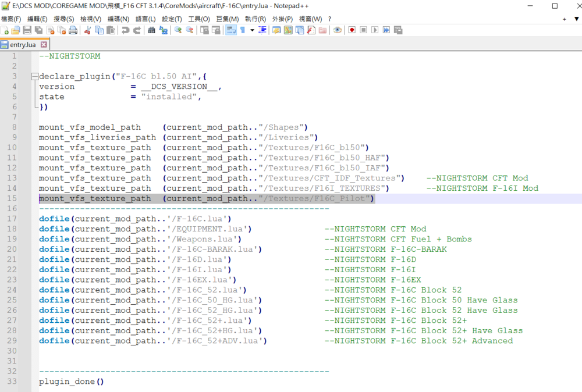Viewport: 582px width, 392px height.
Task: Click the --NIGHTSTORM comment on line 1
Action: click(x=70, y=56)
